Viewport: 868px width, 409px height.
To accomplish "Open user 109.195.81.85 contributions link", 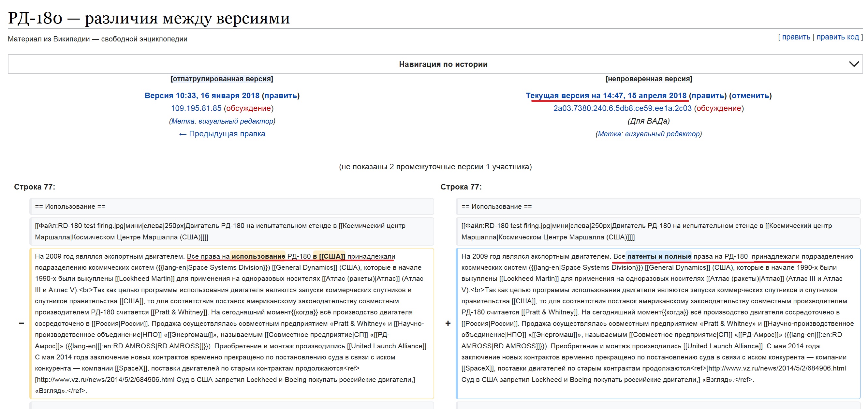I will [x=196, y=108].
